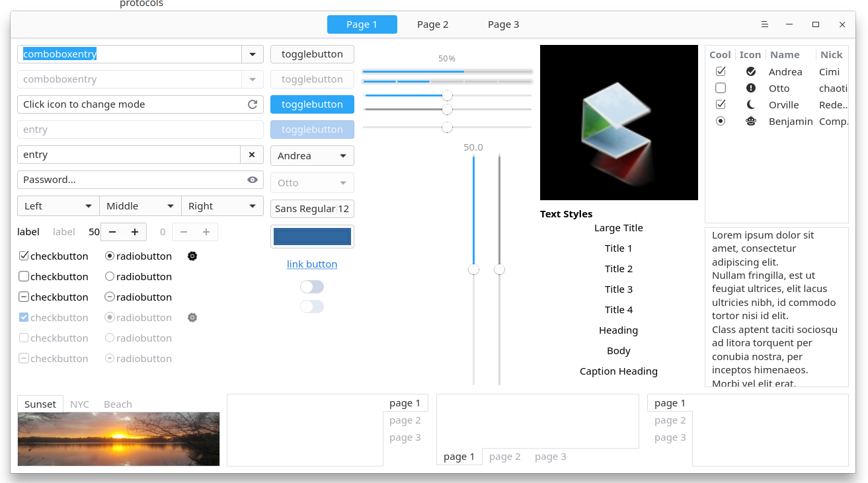Sort the tree by the Cool column
The height and width of the screenshot is (483, 868).
point(720,55)
